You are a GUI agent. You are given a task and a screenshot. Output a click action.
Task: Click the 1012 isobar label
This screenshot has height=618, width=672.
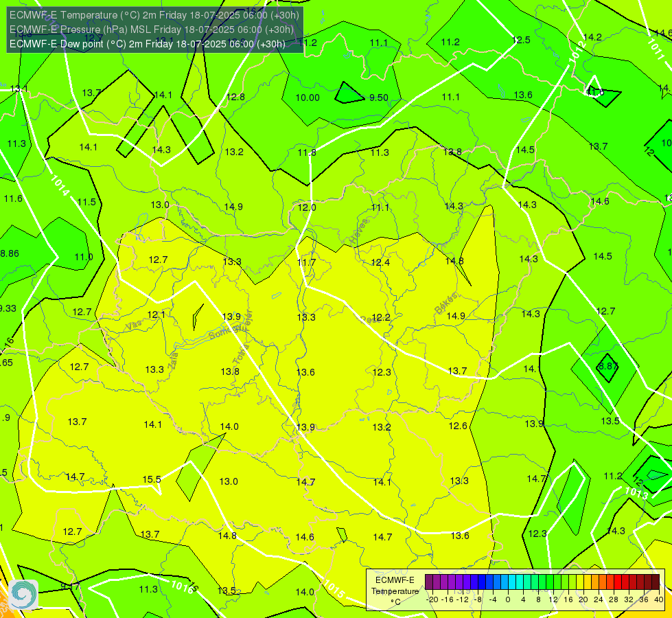tap(578, 51)
